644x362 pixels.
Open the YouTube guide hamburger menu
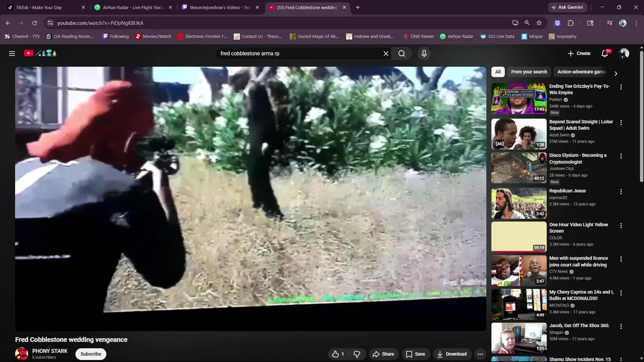(12, 53)
